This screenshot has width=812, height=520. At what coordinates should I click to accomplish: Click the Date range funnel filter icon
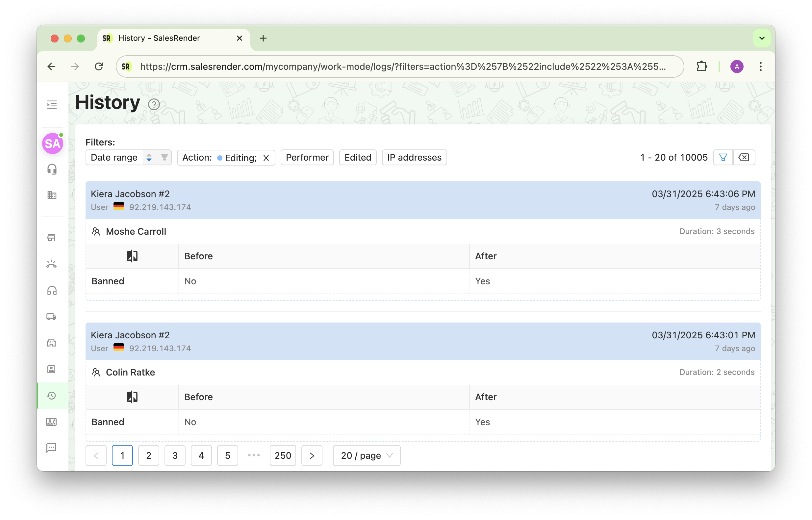click(165, 157)
